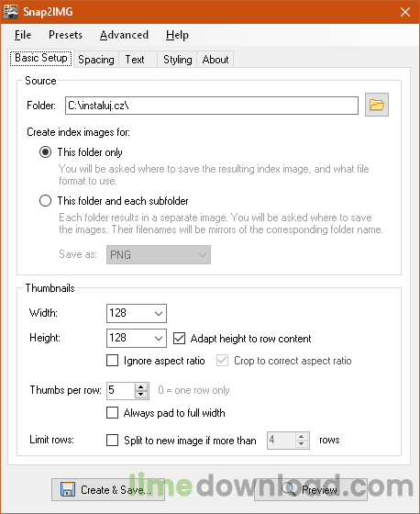
Task: Increase Thumbs per row with up arrow
Action: (141, 386)
